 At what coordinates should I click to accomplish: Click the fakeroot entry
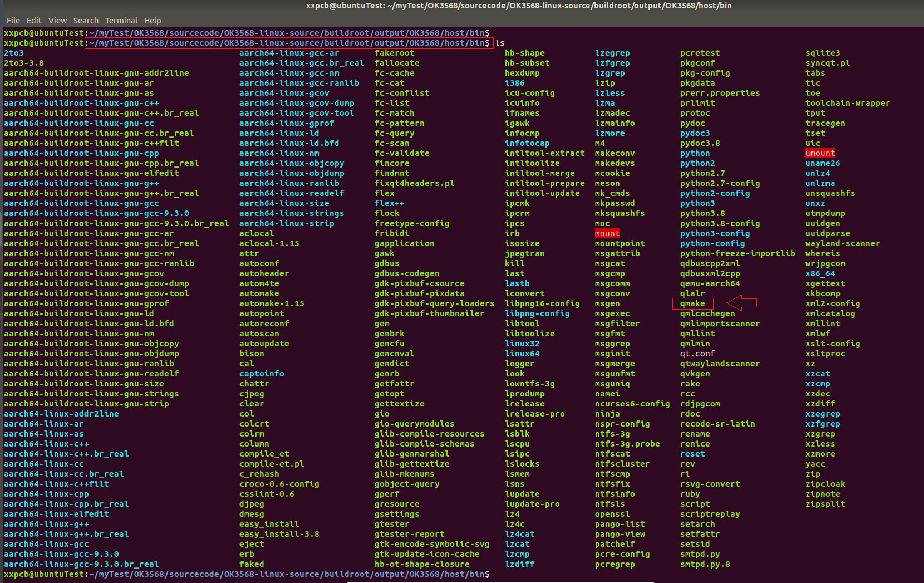click(x=395, y=53)
